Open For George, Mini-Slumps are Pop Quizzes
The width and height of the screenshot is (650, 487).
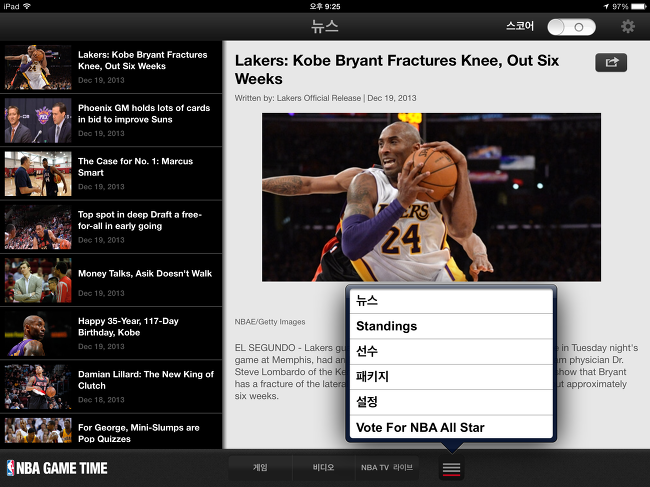click(x=111, y=431)
